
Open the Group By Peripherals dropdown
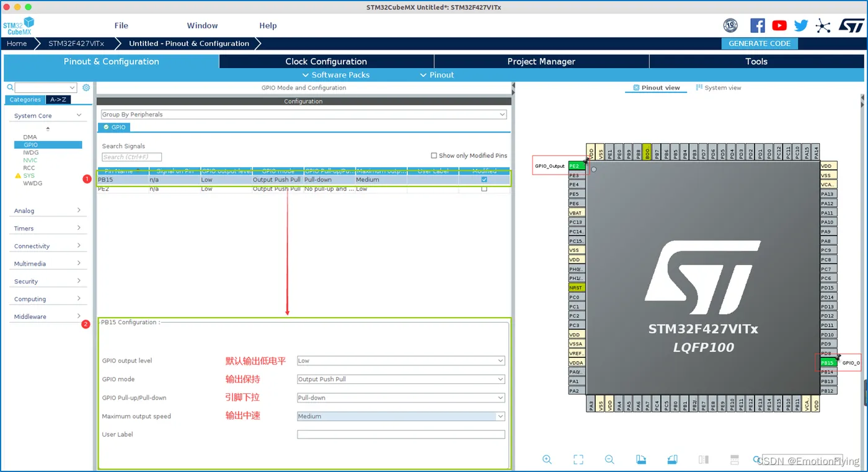[x=304, y=115]
